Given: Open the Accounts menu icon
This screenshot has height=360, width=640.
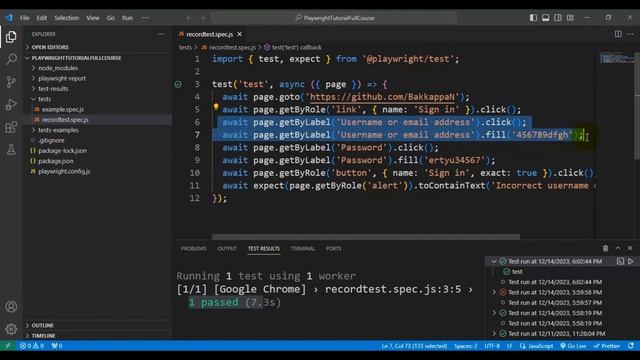Looking at the screenshot, I should 11,307.
